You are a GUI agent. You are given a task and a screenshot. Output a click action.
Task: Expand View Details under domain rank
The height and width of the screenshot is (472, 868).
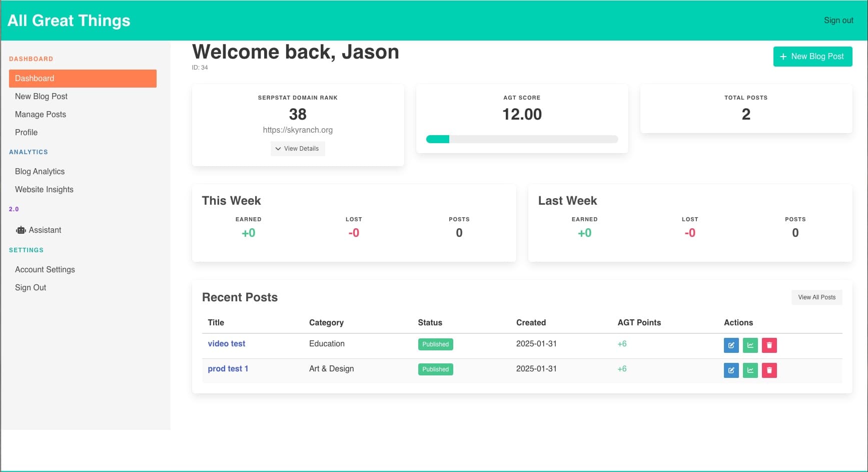298,149
